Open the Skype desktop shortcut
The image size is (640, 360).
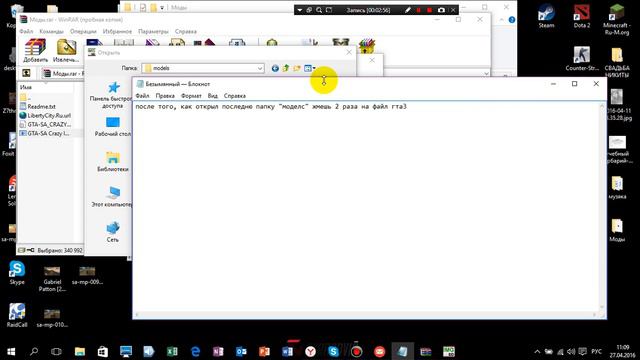(x=17, y=273)
